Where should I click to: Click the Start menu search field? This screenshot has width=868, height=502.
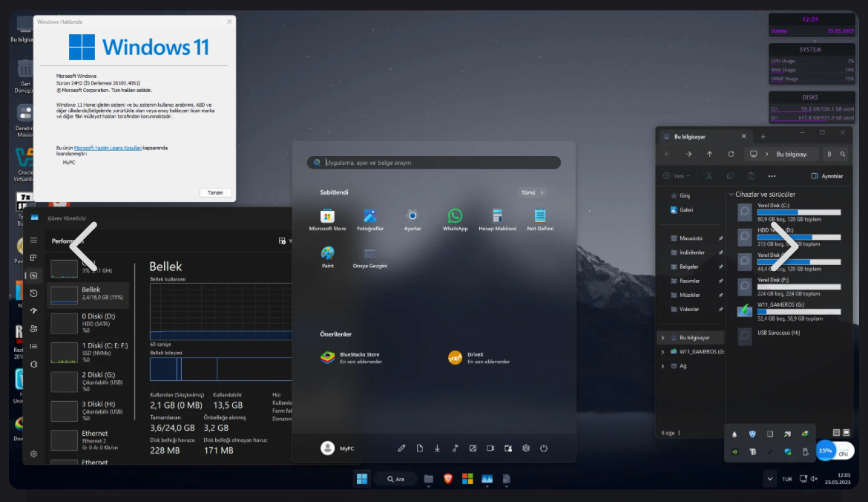tap(434, 163)
